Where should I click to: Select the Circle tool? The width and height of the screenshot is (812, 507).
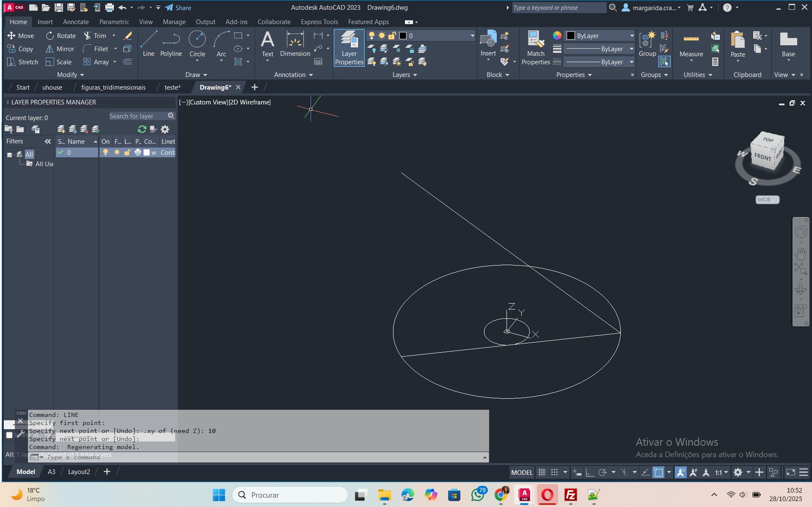[197, 44]
